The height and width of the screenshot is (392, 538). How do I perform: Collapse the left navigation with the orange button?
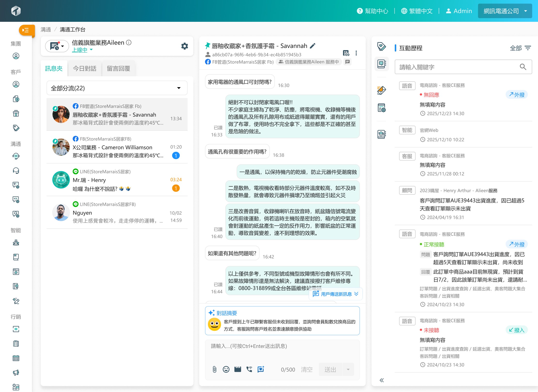point(26,31)
